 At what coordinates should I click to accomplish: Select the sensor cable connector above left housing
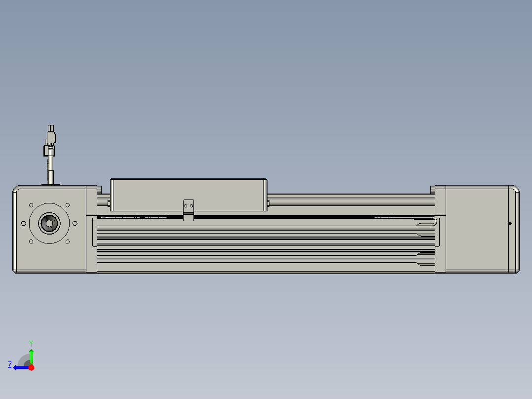coord(50,155)
